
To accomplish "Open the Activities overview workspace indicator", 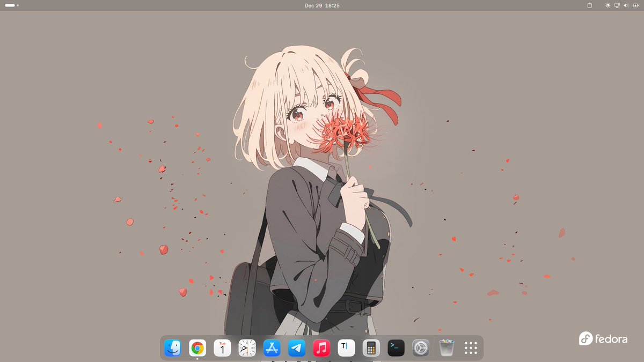I will tap(12, 5).
